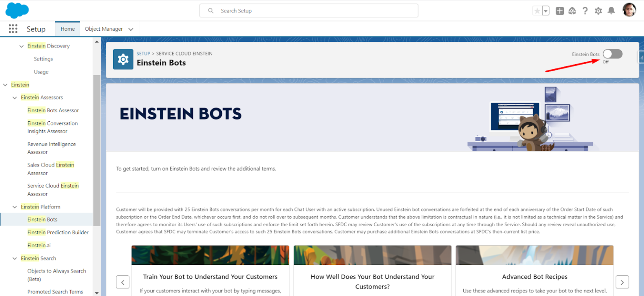644x296 pixels.
Task: Click the SETUP breadcrumb link
Action: point(143,54)
